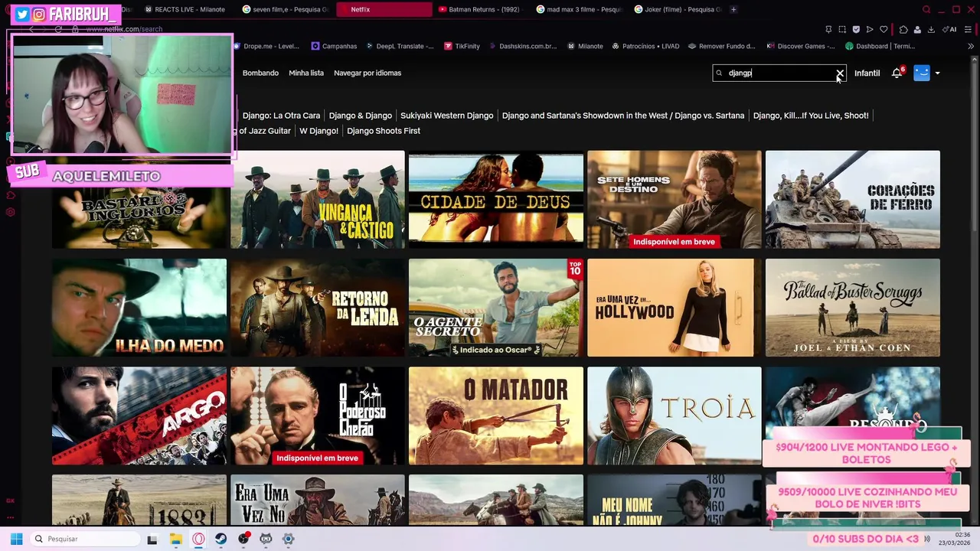Image resolution: width=980 pixels, height=551 pixels.
Task: Open the Retorno da Lenda card
Action: 318,308
